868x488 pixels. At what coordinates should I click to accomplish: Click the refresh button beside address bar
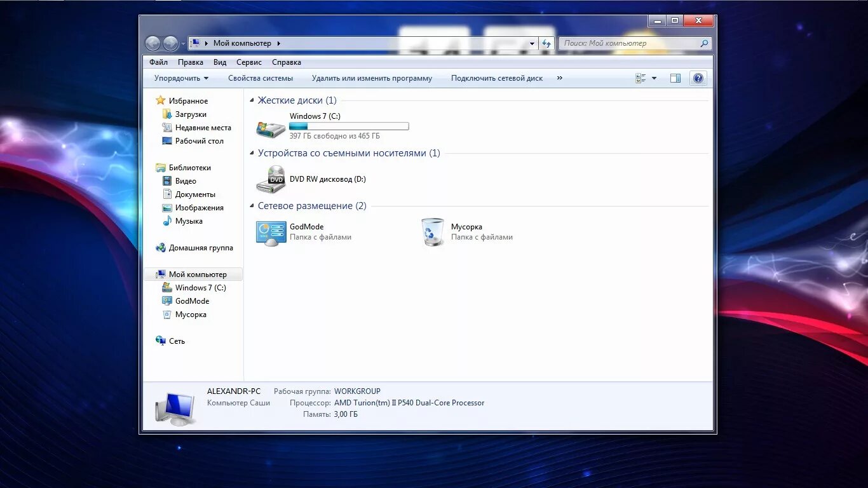tap(546, 43)
